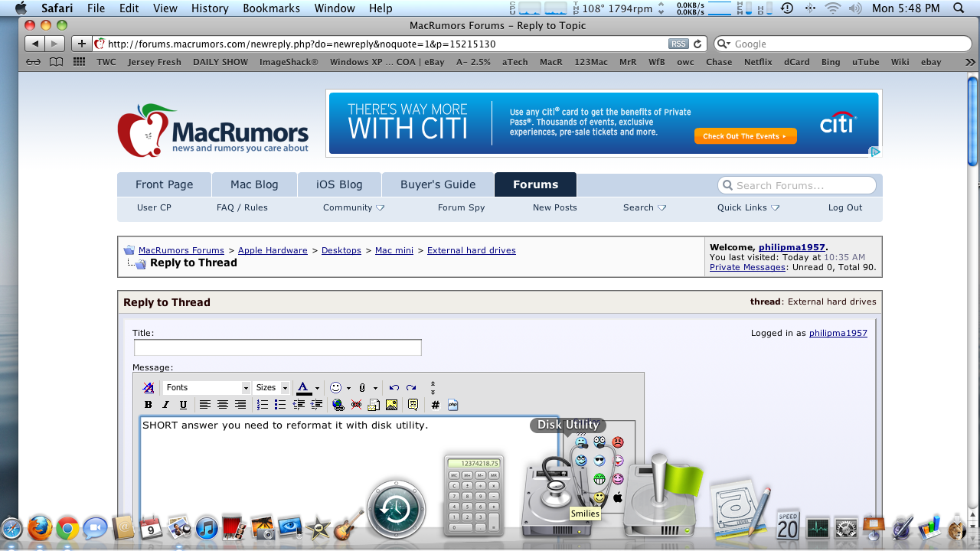Switch to the Buyer's Guide tab
Image resolution: width=980 pixels, height=551 pixels.
438,184
